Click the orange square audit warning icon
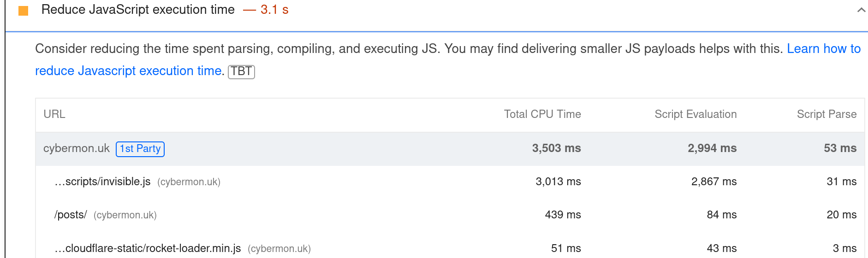Image resolution: width=868 pixels, height=258 pixels. (x=23, y=11)
